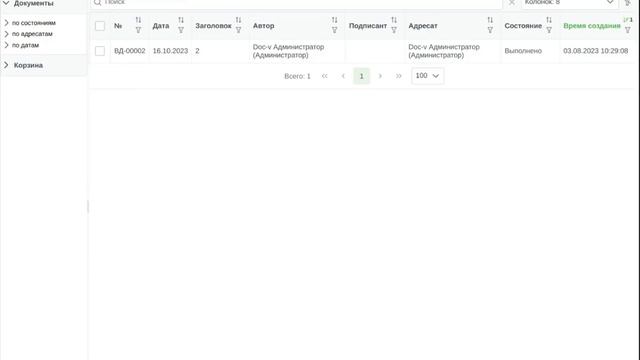This screenshot has height=360, width=640.
Task: Sort by the Заголовок column
Action: click(x=238, y=20)
